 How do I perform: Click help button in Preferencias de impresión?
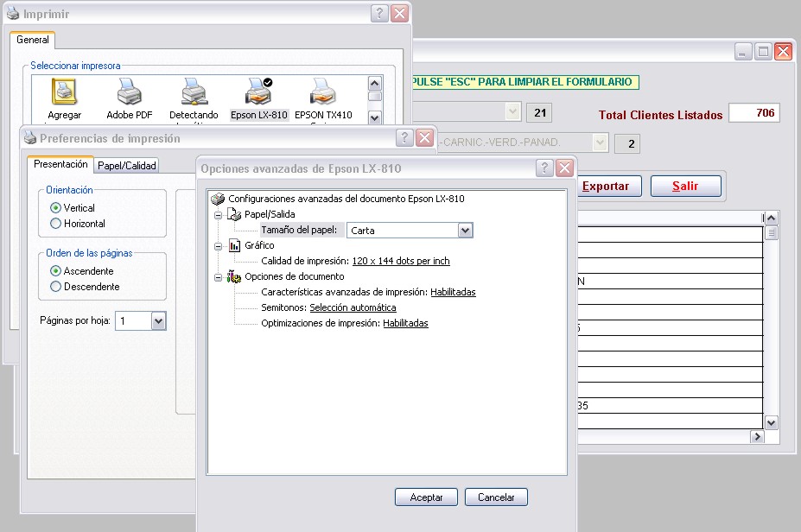[x=404, y=137]
